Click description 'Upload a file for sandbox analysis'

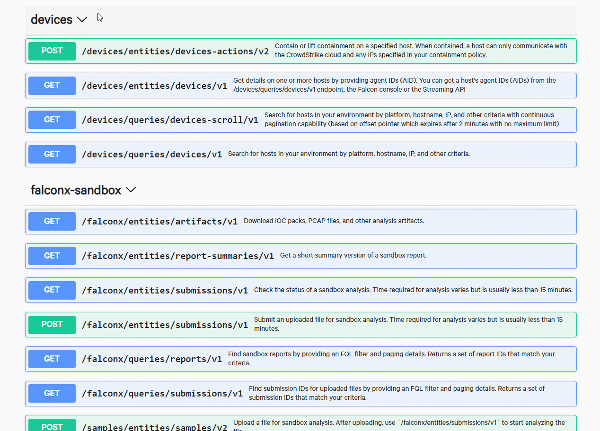point(399,426)
